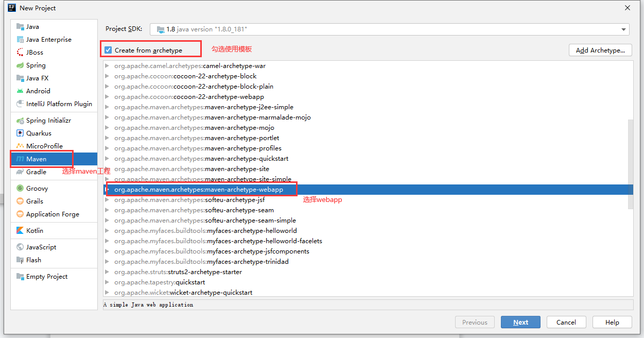The width and height of the screenshot is (644, 338).
Task: Click the Java icon in project type list
Action: tap(20, 27)
